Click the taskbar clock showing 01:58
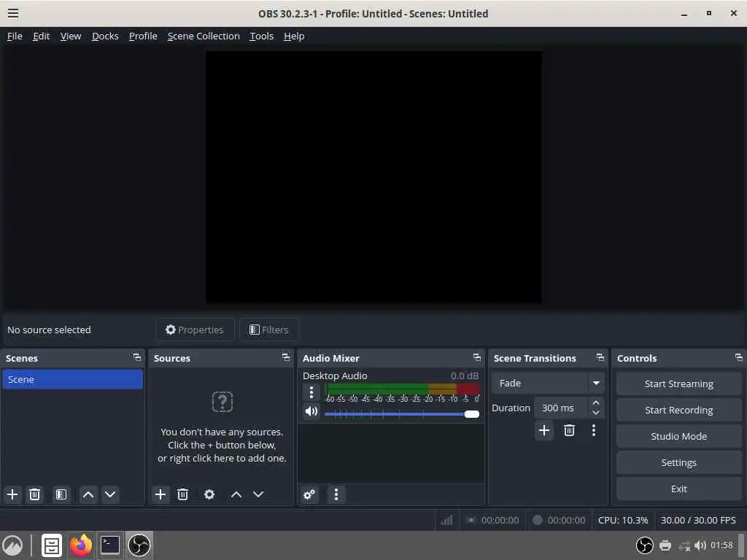Viewport: 747px width, 560px height. coord(721,545)
